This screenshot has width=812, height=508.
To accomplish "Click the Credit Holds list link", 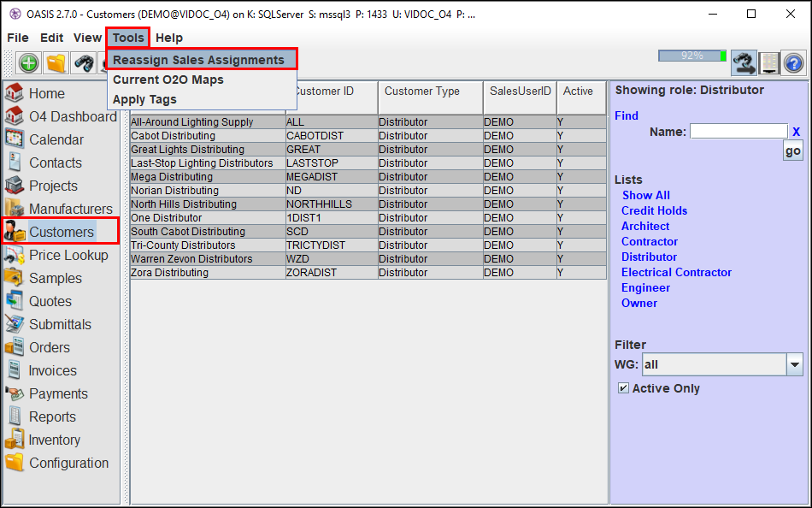I will [x=654, y=211].
